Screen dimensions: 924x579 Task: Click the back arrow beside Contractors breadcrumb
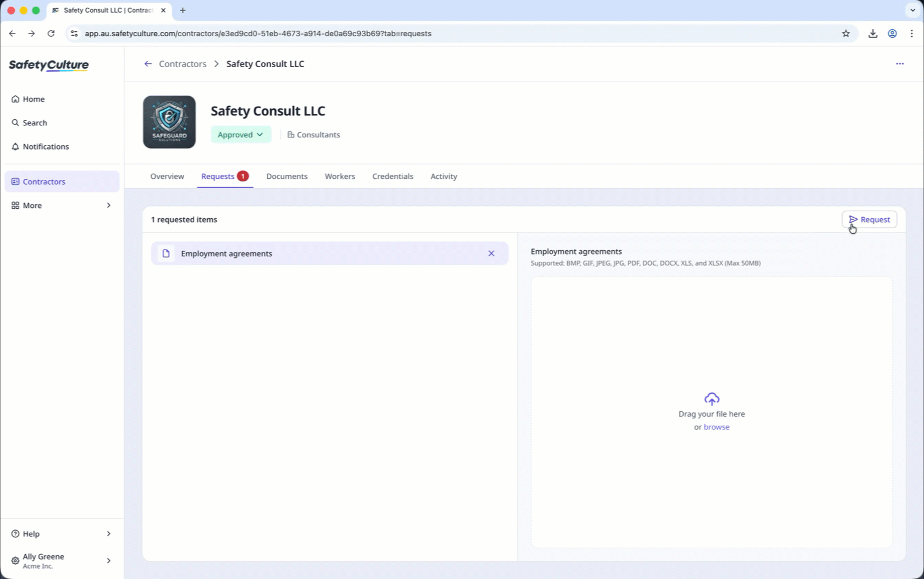click(148, 64)
